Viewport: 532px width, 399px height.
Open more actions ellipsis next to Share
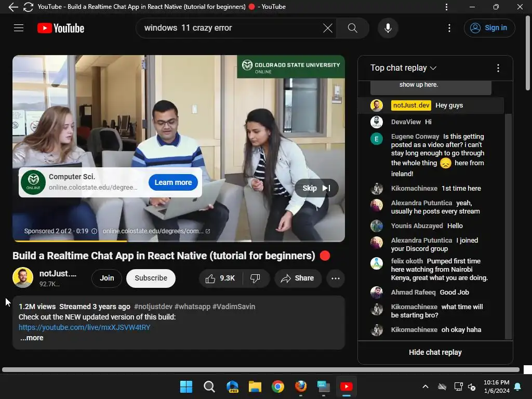click(x=336, y=278)
